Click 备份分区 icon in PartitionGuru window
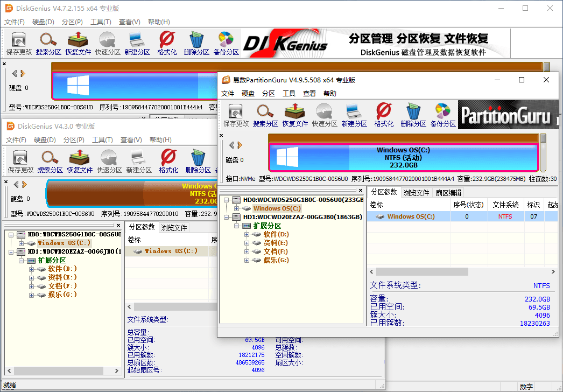The height and width of the screenshot is (392, 563). tap(443, 115)
